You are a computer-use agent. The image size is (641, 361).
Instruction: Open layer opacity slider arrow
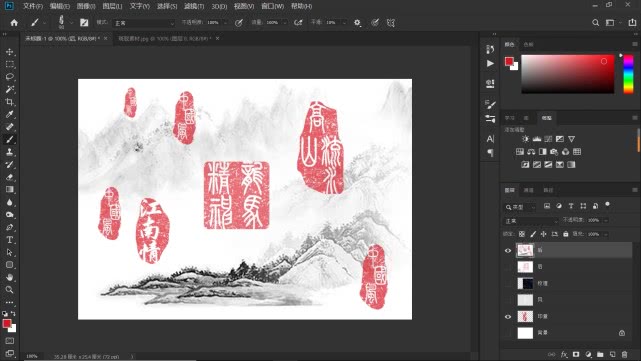click(606, 220)
